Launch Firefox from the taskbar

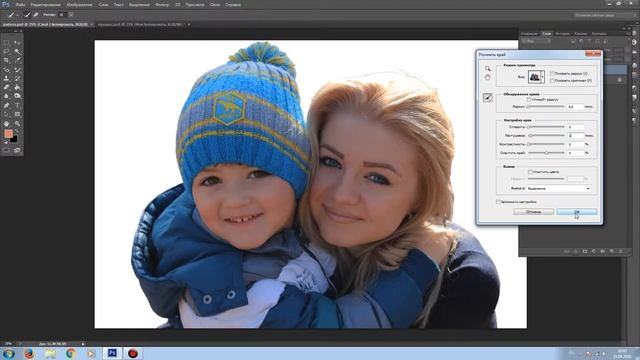[x=29, y=353]
